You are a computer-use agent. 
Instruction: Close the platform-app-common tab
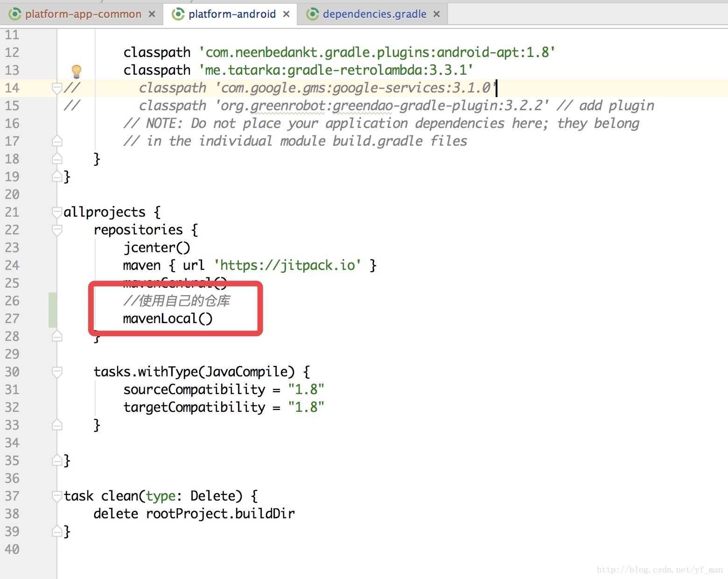click(152, 14)
